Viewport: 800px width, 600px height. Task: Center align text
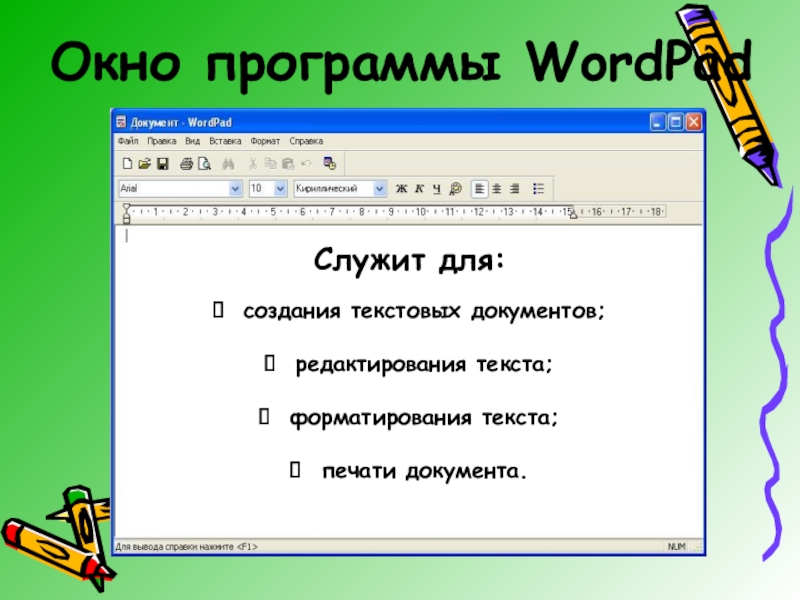[496, 189]
